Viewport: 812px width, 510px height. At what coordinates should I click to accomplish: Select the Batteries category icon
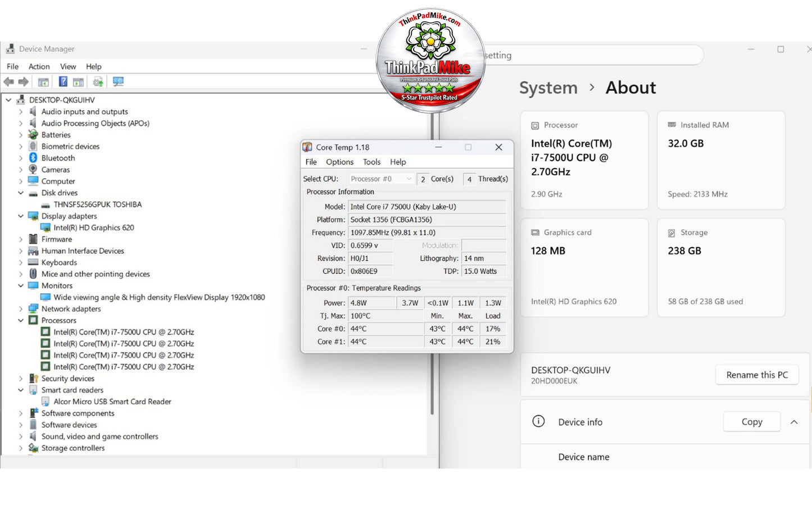[x=33, y=135]
